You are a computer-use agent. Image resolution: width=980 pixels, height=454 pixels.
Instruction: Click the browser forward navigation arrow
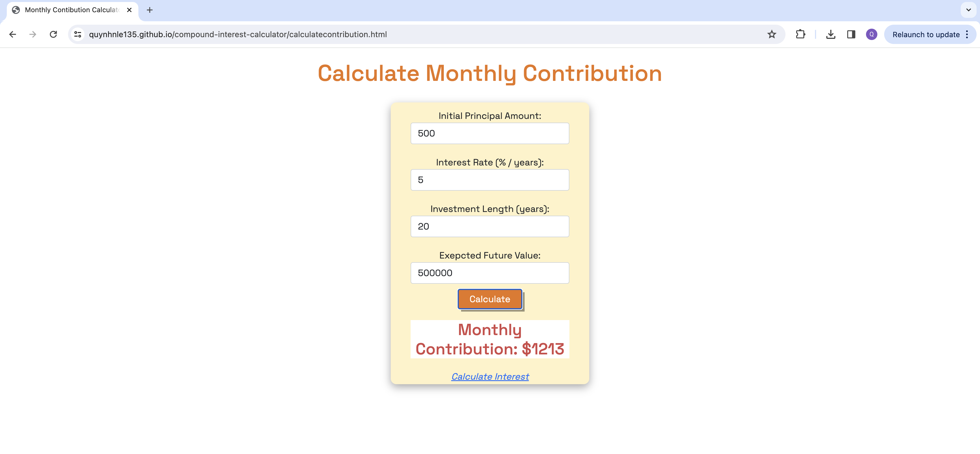coord(32,34)
